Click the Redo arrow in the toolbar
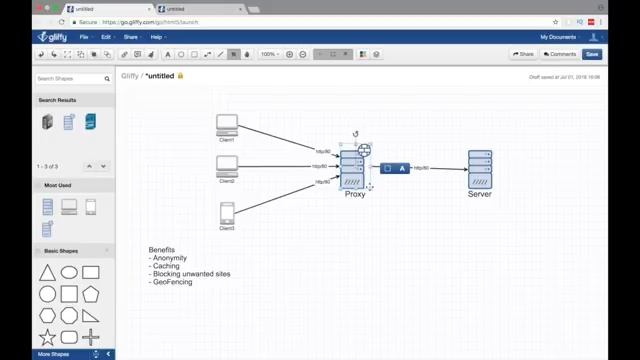This screenshot has width=640, height=360. pyautogui.click(x=54, y=54)
